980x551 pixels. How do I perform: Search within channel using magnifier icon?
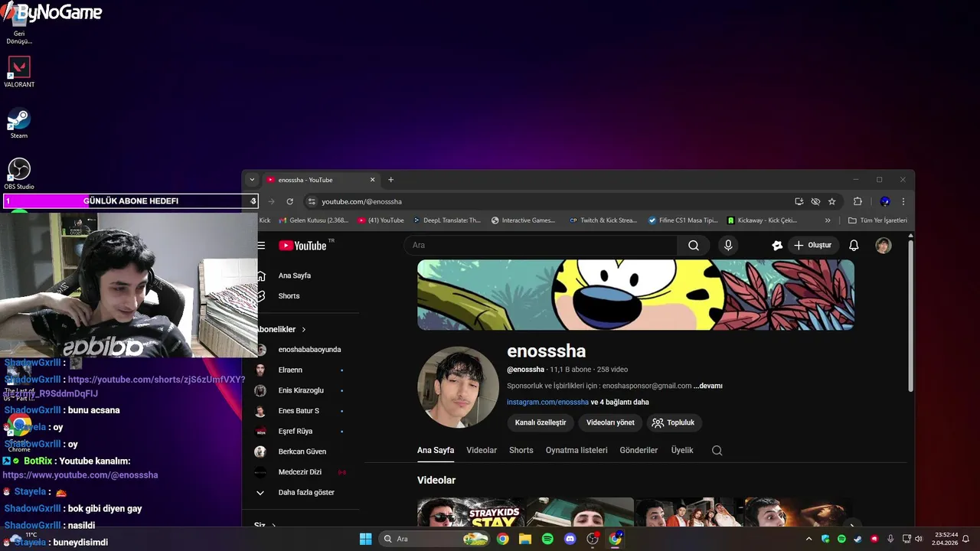(717, 451)
